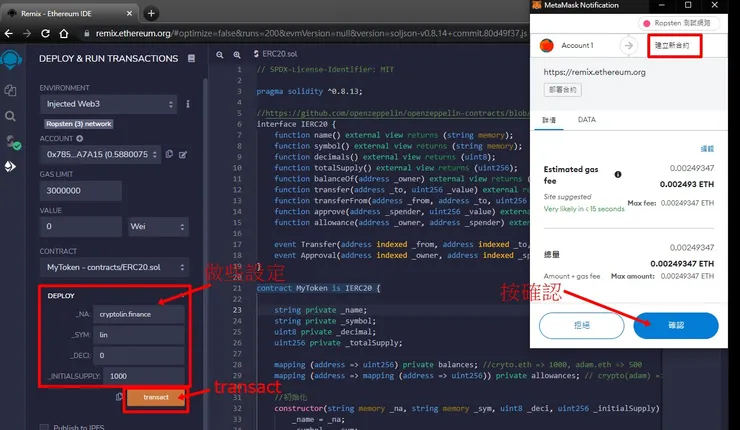Open documentation icon beside Deploy & Run title

coord(191,59)
